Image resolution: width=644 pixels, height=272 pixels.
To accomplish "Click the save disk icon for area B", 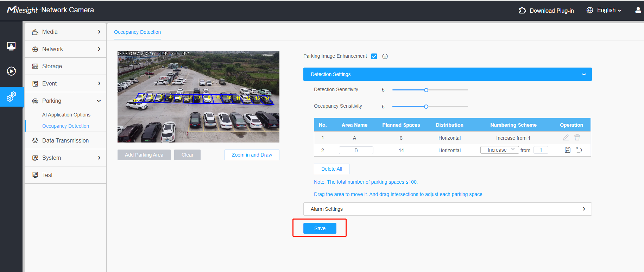I will click(x=568, y=150).
